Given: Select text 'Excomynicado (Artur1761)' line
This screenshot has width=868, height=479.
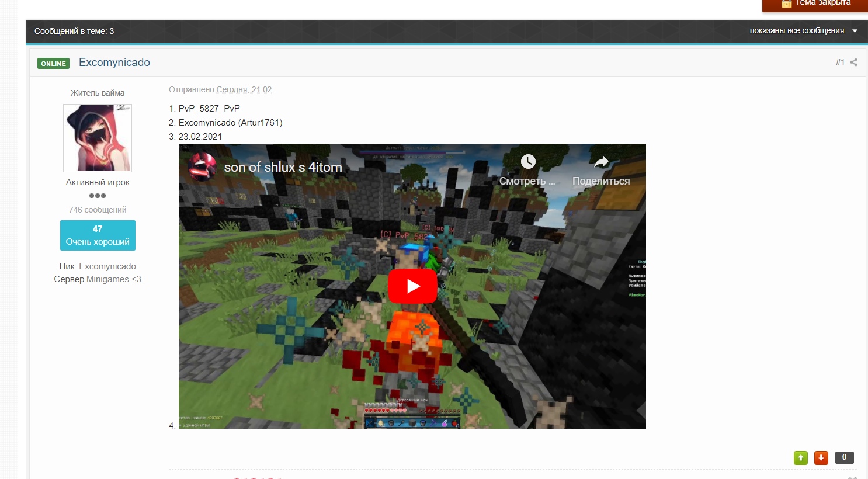Looking at the screenshot, I should pyautogui.click(x=230, y=123).
